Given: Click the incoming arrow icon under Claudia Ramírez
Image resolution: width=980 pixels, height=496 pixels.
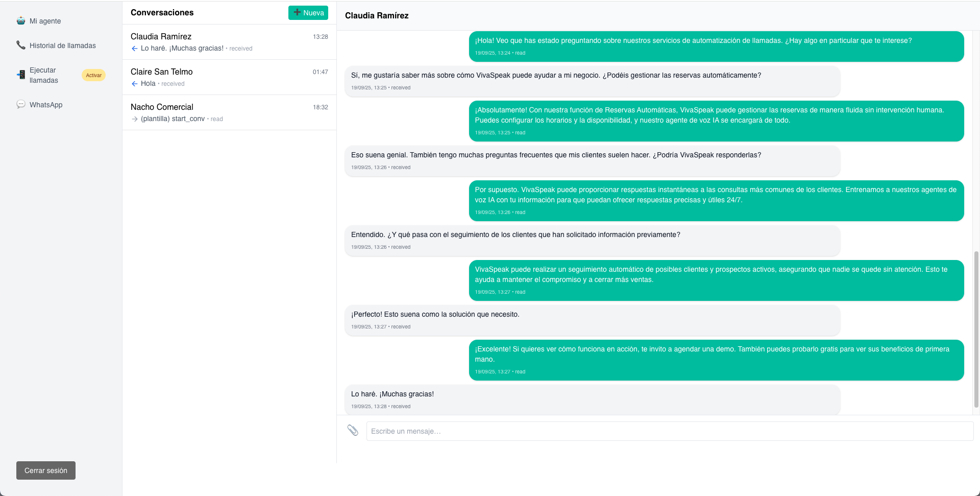Looking at the screenshot, I should [x=135, y=49].
